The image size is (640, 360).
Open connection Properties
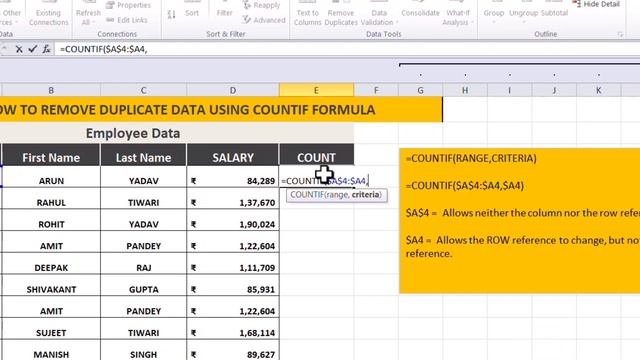point(128,5)
